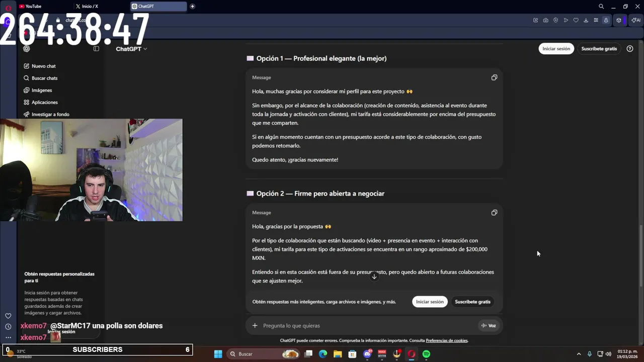Screen dimensions: 644x362
Task: Start voice mode with the Voz button
Action: pyautogui.click(x=489, y=325)
